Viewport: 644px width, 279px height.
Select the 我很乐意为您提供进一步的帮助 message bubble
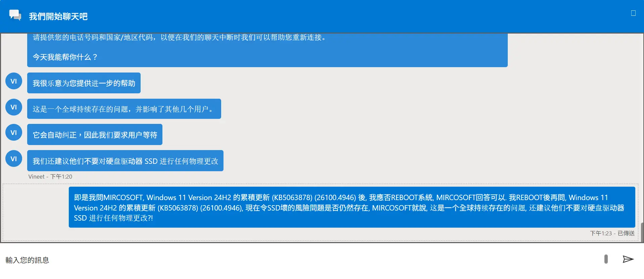pyautogui.click(x=84, y=83)
